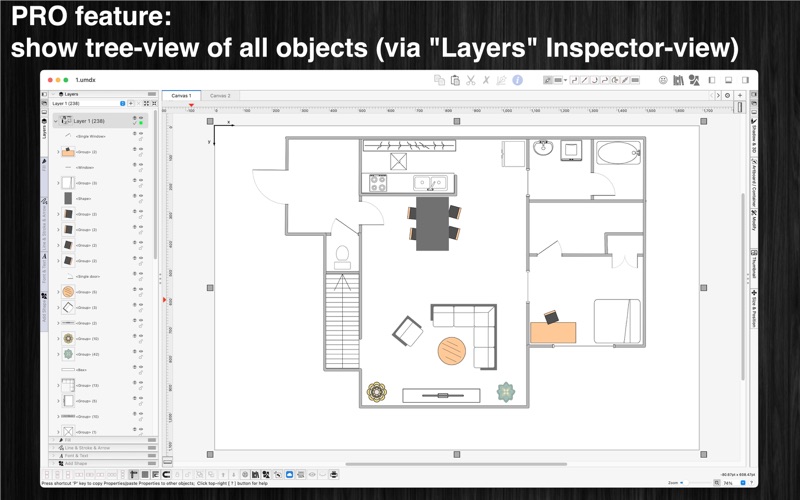800x500 pixels.
Task: Switch to the Canvas 2 tab
Action: pyautogui.click(x=220, y=95)
